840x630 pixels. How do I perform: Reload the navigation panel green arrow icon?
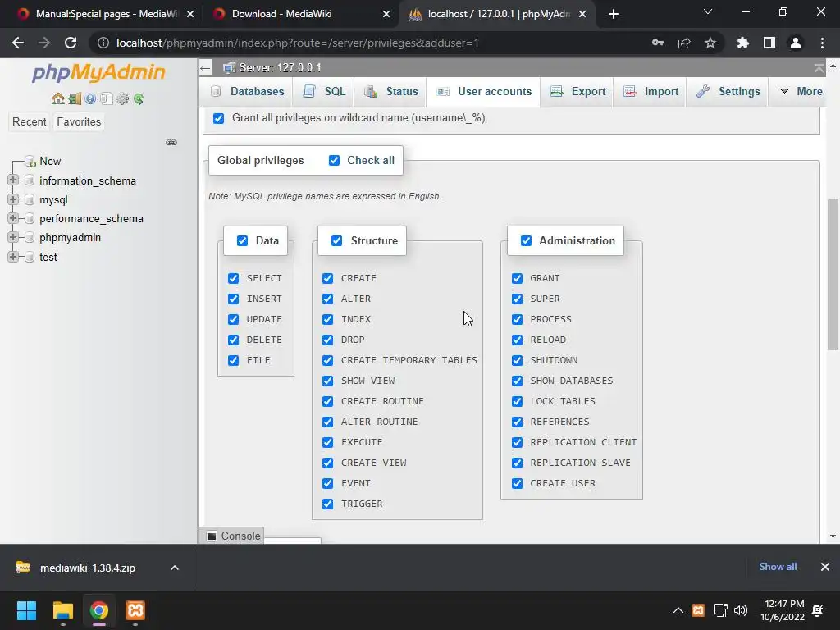[139, 98]
